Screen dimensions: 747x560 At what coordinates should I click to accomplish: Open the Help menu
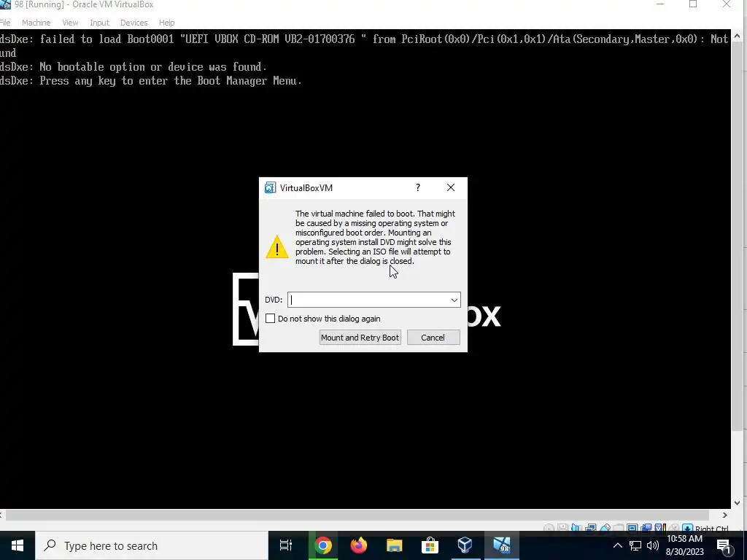click(167, 23)
